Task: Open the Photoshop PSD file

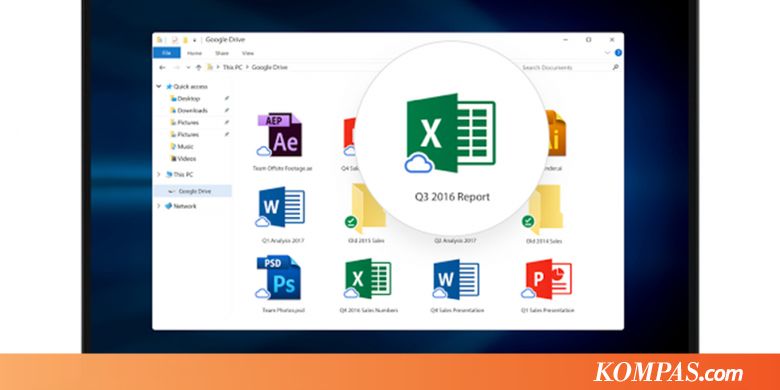Action: click(279, 277)
